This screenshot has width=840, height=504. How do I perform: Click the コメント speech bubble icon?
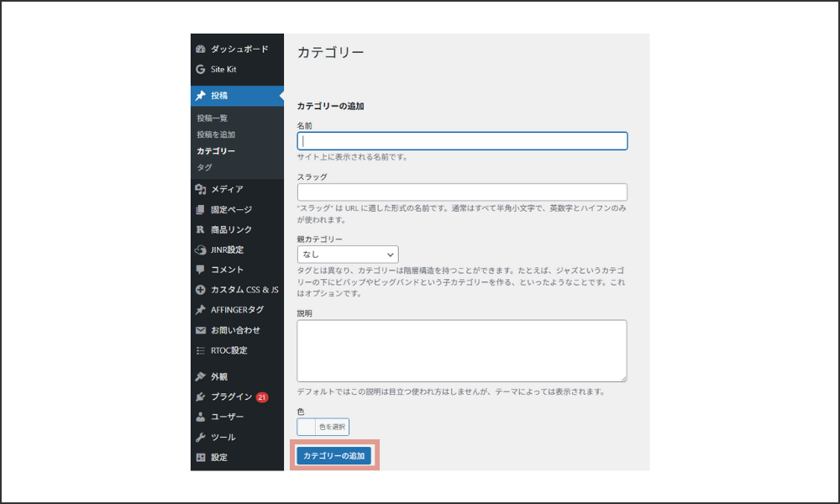coord(201,270)
